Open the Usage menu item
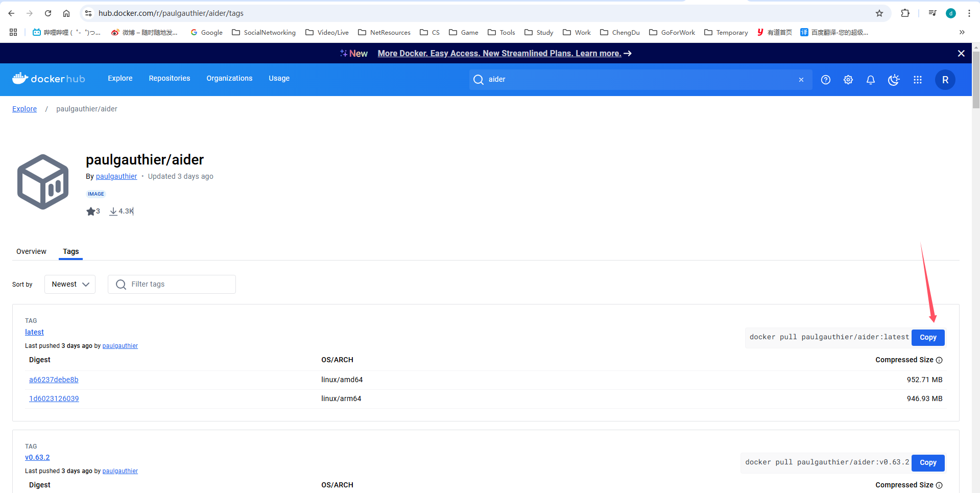Viewport: 980px width, 493px height. 279,78
